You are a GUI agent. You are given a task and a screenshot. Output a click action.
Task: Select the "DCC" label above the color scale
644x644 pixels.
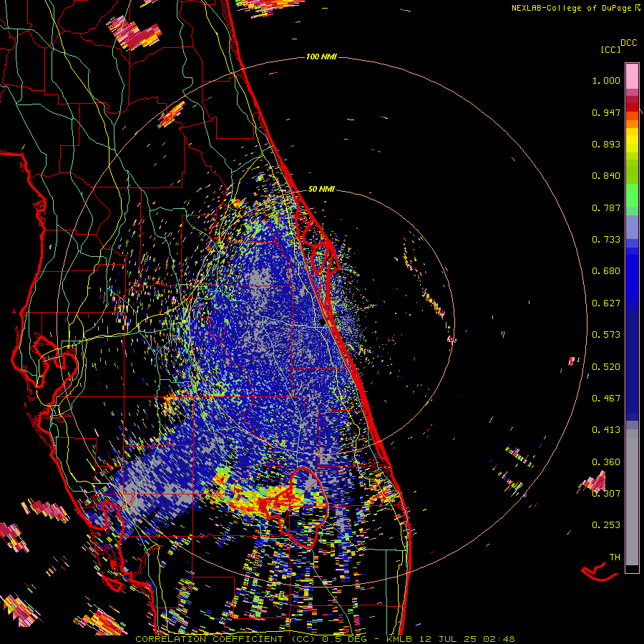point(628,43)
